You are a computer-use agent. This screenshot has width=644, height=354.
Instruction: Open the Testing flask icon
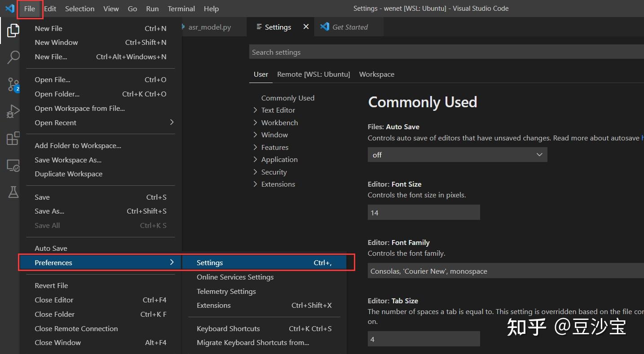(x=13, y=192)
